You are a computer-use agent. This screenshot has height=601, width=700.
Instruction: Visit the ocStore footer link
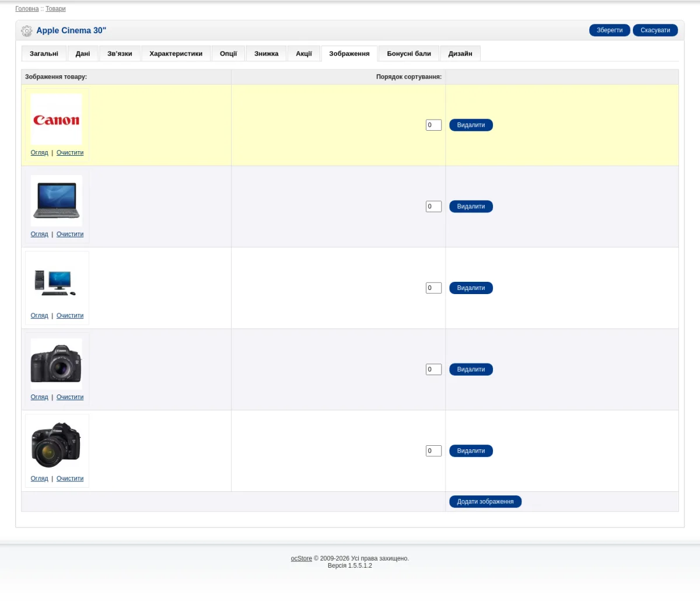302,558
